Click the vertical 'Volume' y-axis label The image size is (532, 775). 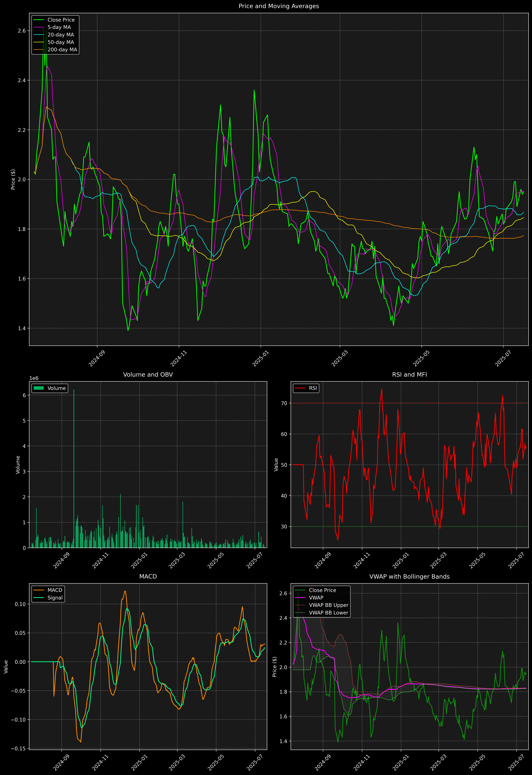point(18,465)
